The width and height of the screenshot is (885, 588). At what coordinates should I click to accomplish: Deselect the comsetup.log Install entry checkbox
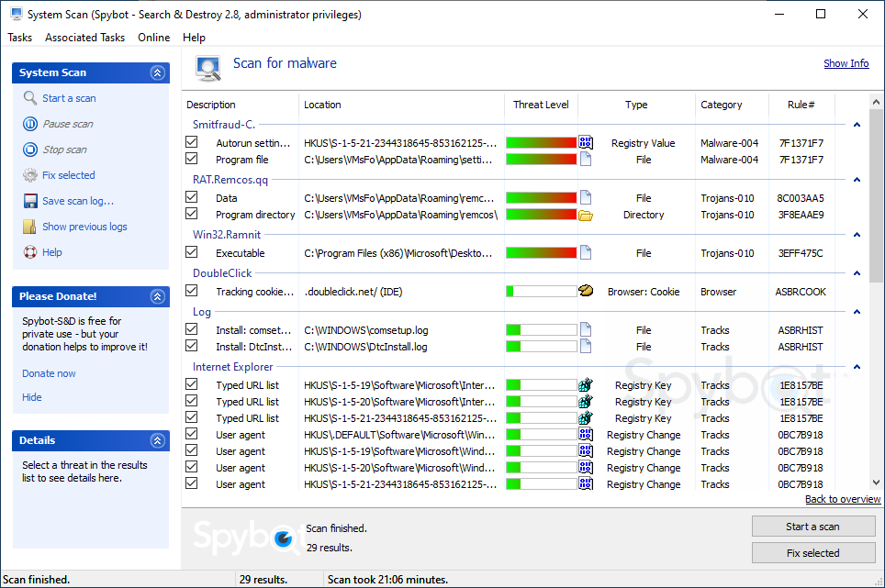click(x=192, y=330)
